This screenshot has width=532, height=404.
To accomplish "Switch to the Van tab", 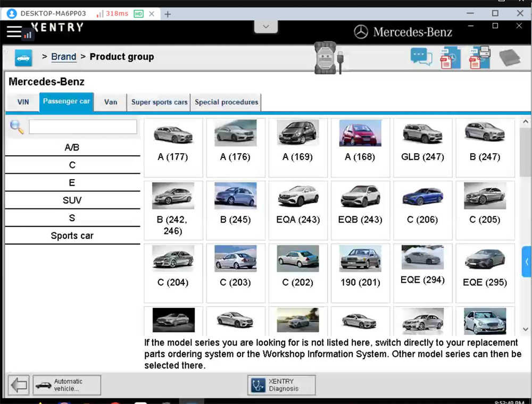I will pyautogui.click(x=111, y=102).
